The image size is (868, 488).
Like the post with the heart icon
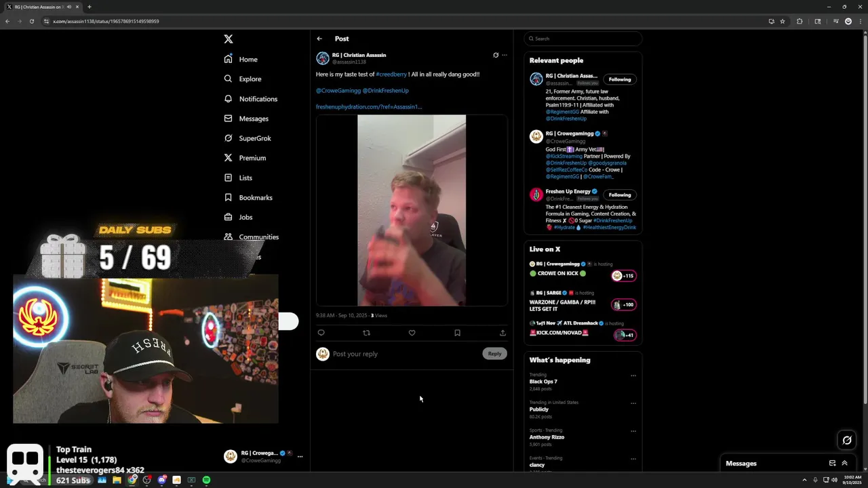(x=412, y=333)
